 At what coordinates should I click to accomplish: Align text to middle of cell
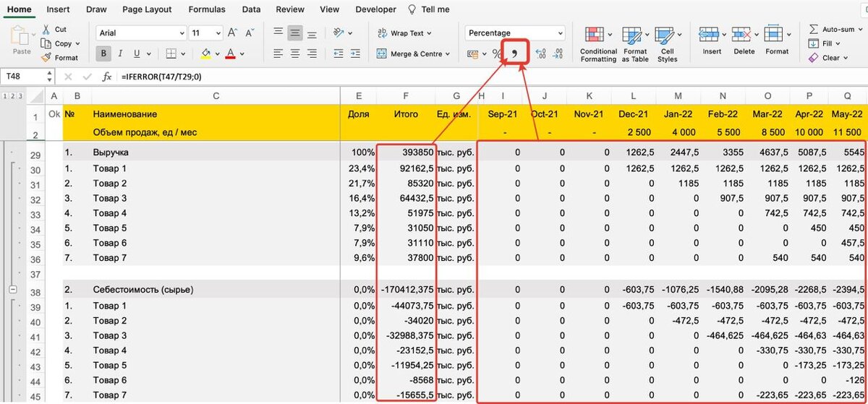click(295, 33)
